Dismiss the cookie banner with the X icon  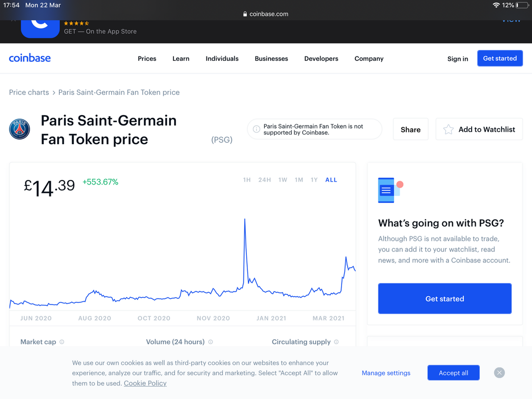click(499, 373)
